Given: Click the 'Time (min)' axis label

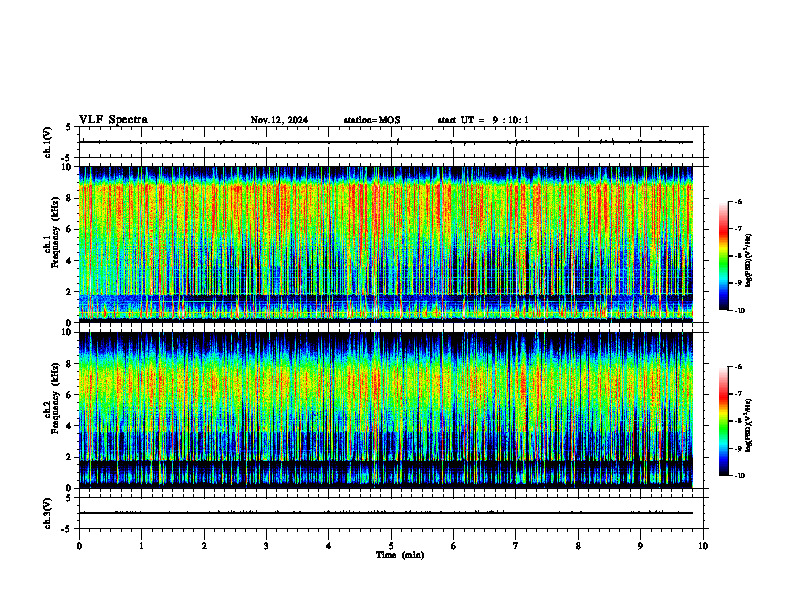Looking at the screenshot, I should point(400,555).
